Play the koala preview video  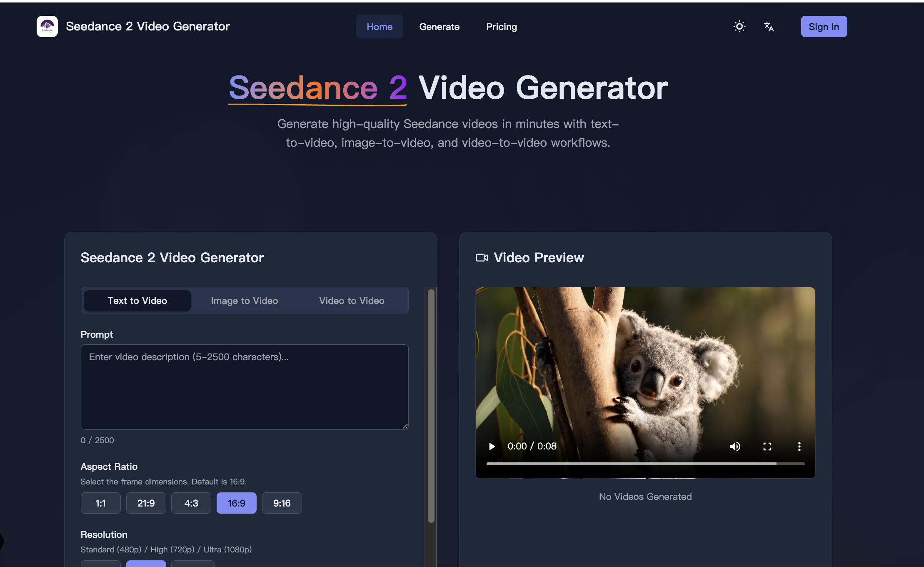coord(492,446)
